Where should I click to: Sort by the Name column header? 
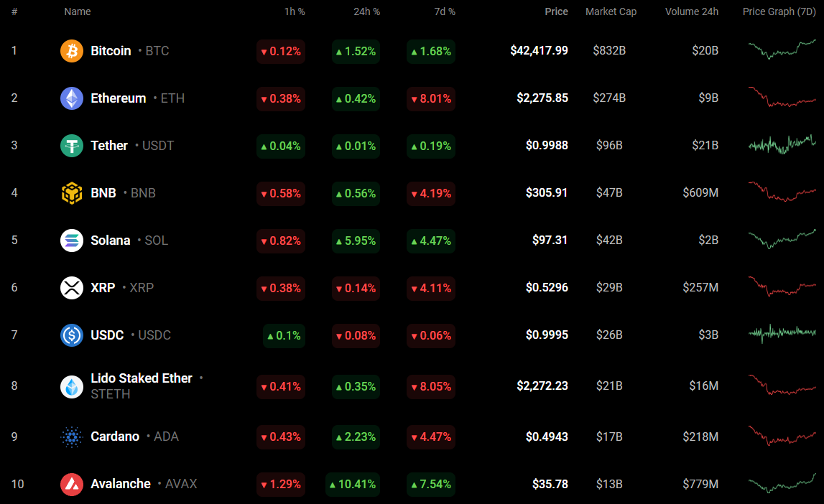coord(78,11)
